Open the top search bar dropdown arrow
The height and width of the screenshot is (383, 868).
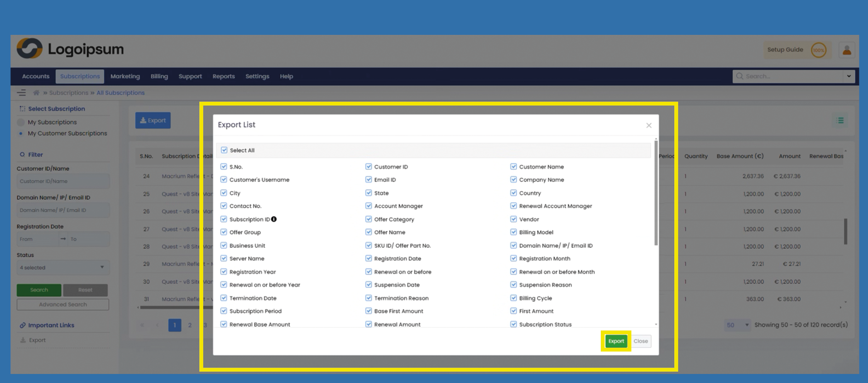click(849, 76)
